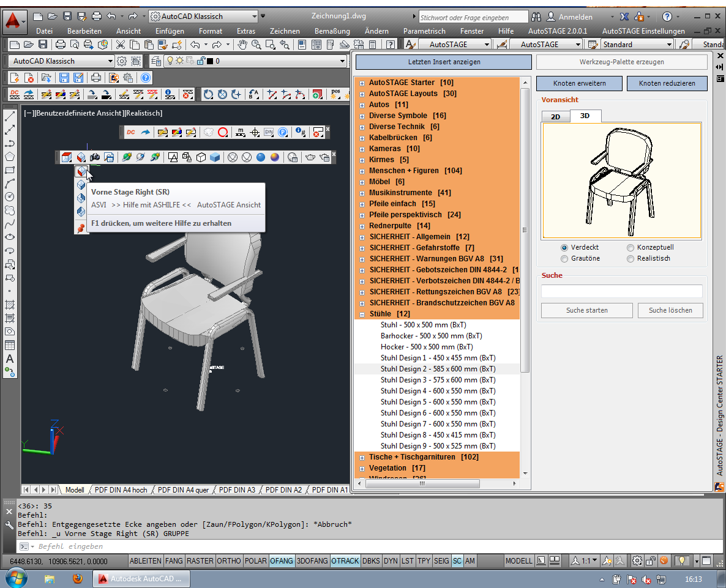Click the Suche starten button
This screenshot has width=726, height=588.
point(586,310)
